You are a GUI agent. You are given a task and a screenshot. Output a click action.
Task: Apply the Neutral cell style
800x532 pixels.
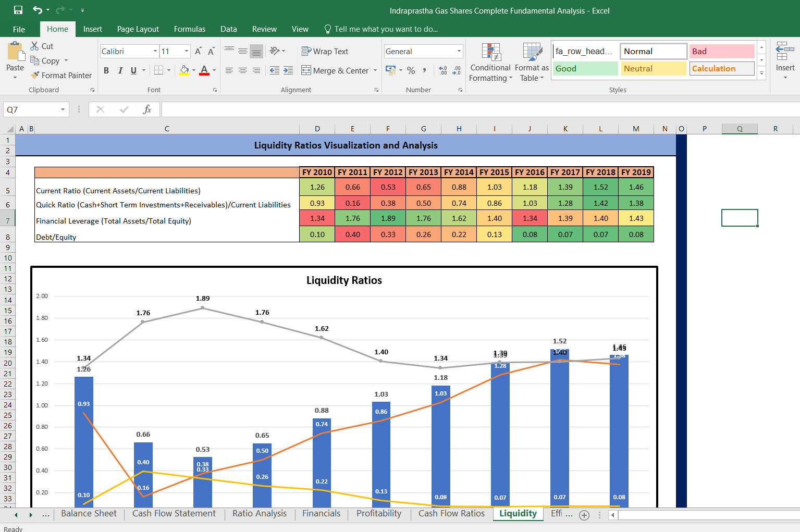(654, 68)
